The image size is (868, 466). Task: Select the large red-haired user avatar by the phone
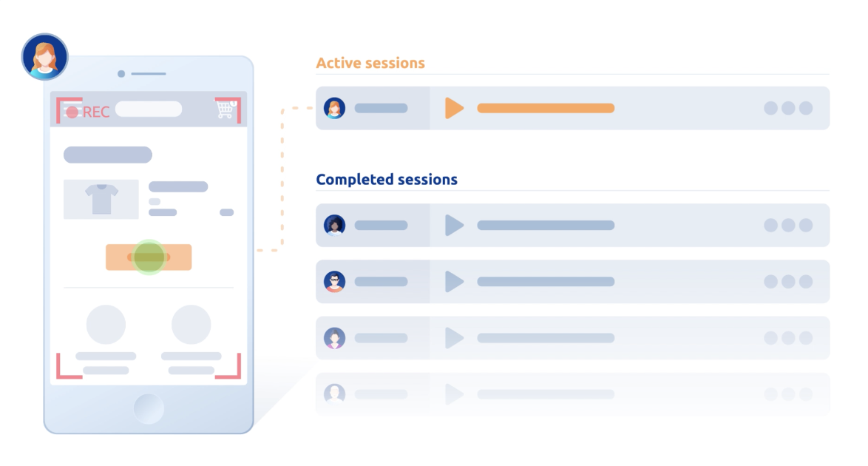tap(45, 56)
